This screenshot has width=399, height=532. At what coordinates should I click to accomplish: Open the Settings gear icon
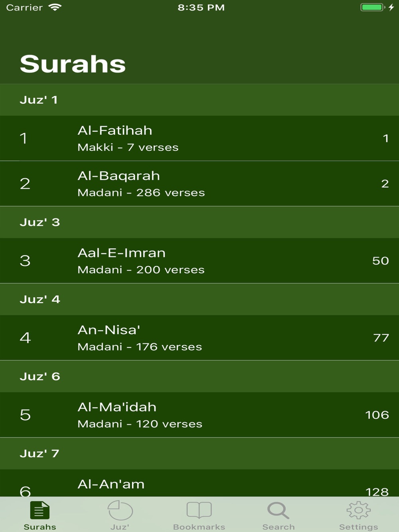coord(358,510)
